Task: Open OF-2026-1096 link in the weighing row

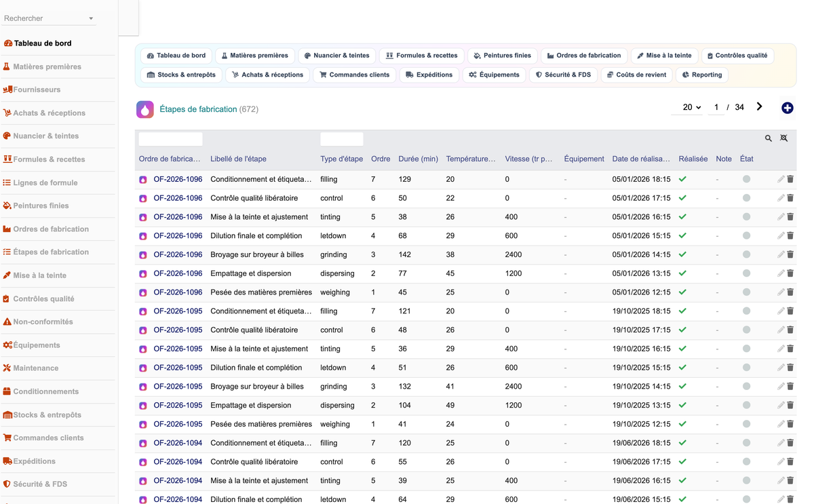Action: click(x=178, y=292)
